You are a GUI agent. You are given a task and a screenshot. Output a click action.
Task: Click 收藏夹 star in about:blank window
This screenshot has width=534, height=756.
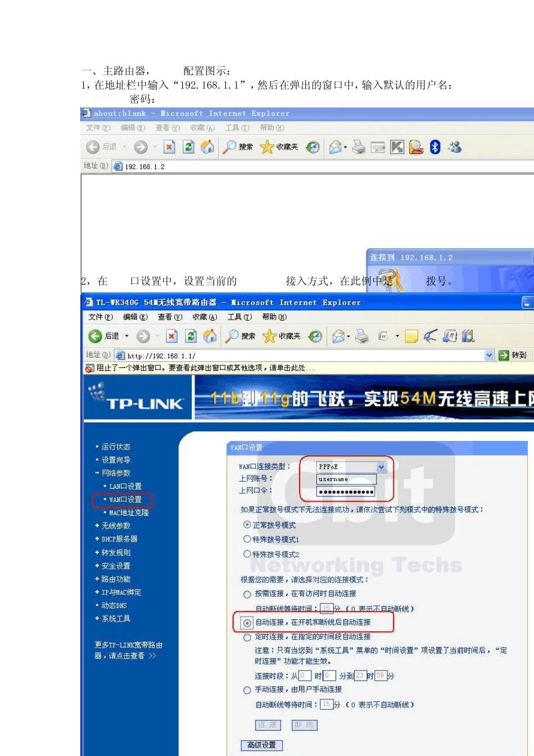tap(267, 147)
